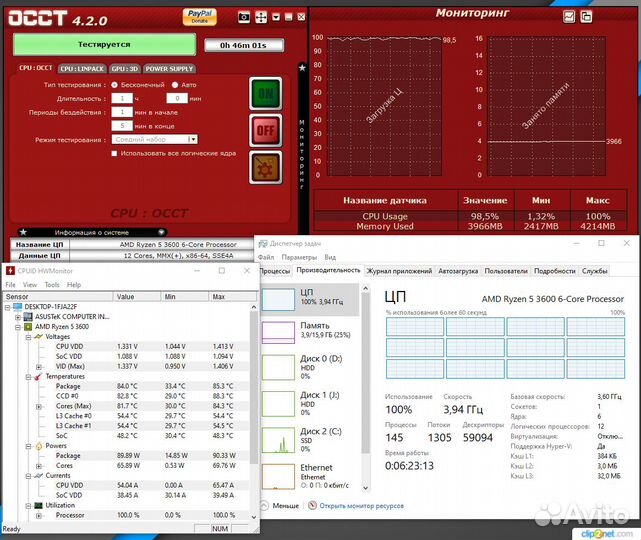Click the graph view icon in Мониторинг panel
Image resolution: width=641 pixels, height=540 pixels.
(569, 17)
